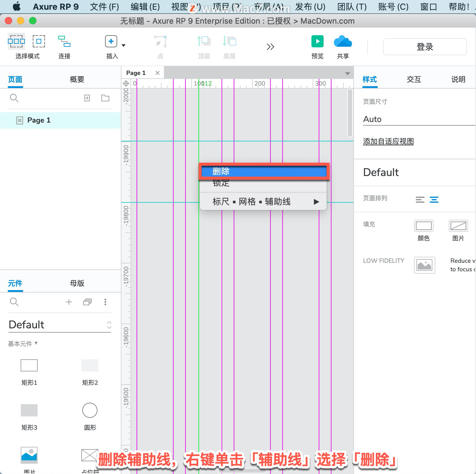Click the library duplicate windows icon
This screenshot has height=474, width=476.
click(87, 302)
